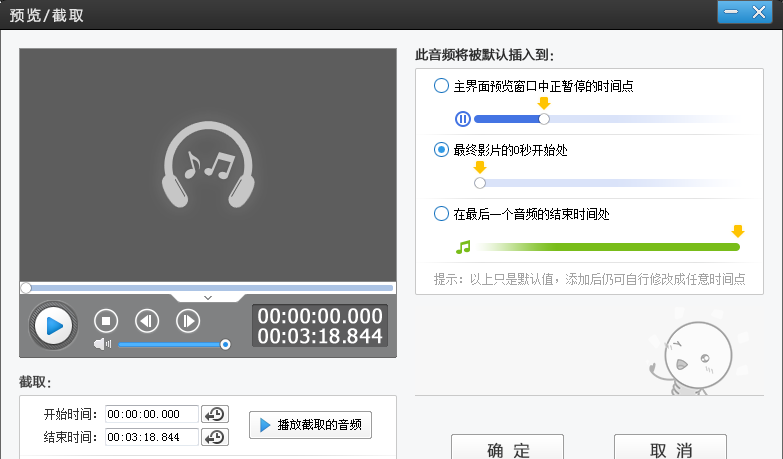This screenshot has width=783, height=459.
Task: Minimize the 预览/截取 dialog
Action: click(731, 12)
